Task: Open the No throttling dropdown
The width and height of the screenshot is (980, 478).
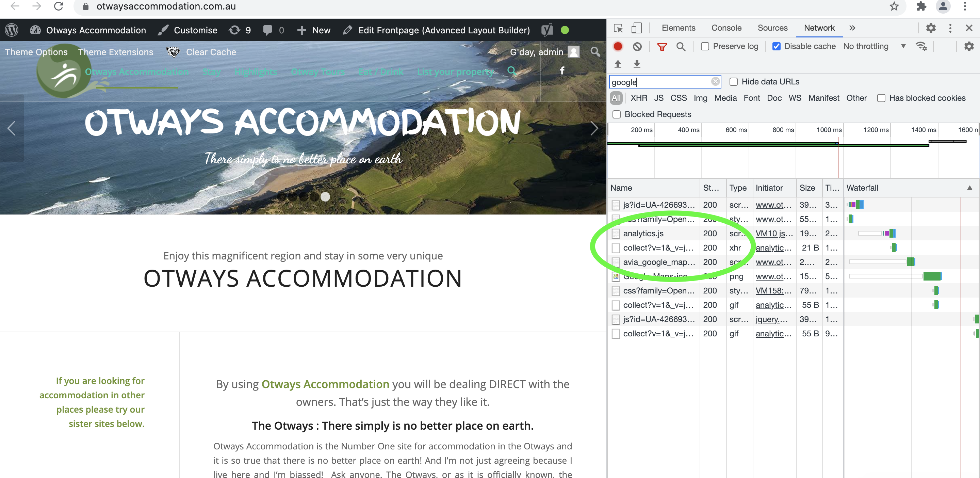Action: 874,46
